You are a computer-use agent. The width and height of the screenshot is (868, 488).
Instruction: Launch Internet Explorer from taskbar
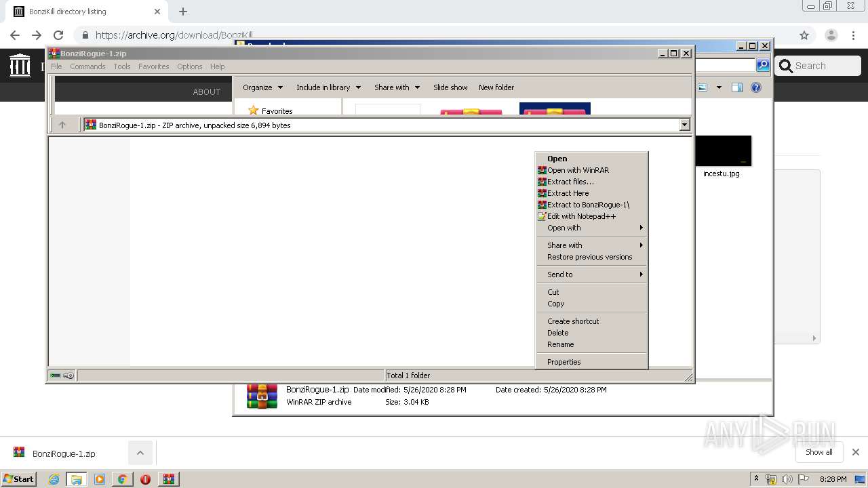[x=54, y=479]
